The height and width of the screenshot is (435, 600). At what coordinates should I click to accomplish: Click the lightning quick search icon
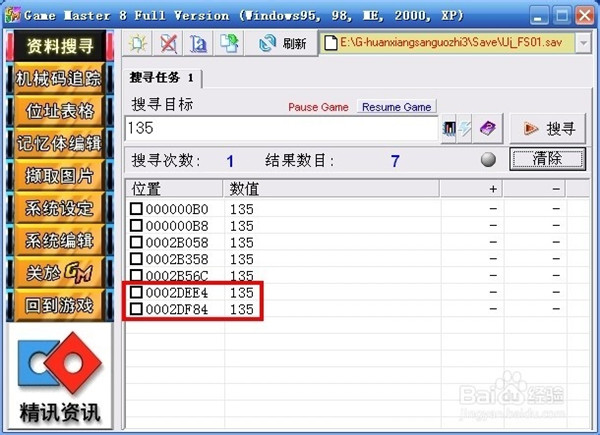click(x=465, y=129)
